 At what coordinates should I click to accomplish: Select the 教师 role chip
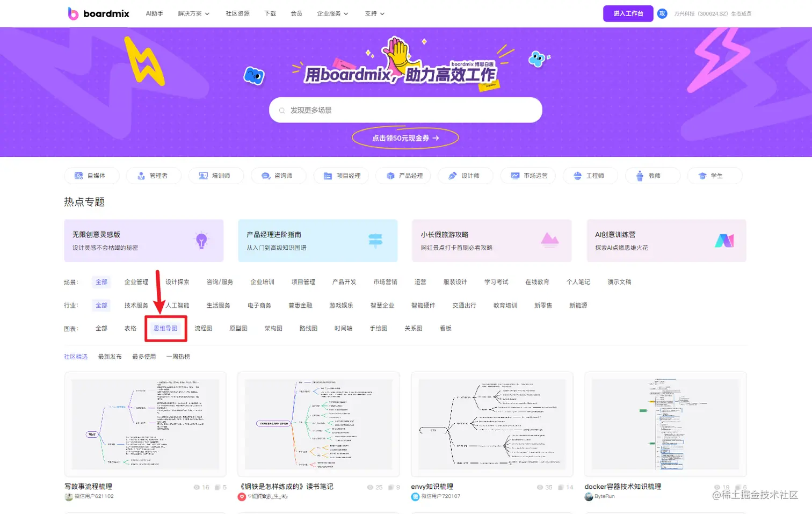pyautogui.click(x=653, y=176)
